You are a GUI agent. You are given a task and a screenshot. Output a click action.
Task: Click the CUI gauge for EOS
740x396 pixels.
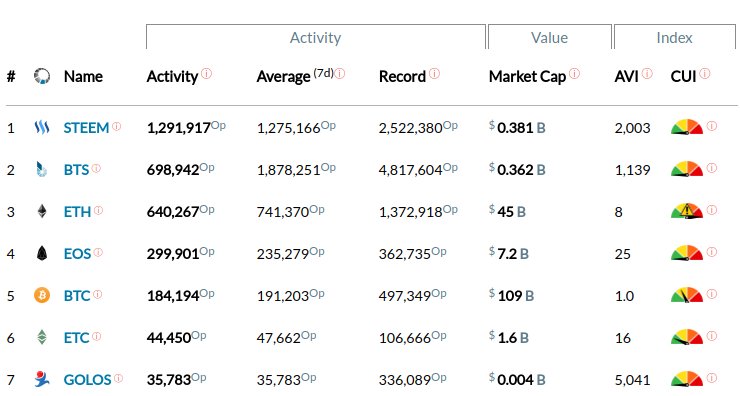[687, 253]
